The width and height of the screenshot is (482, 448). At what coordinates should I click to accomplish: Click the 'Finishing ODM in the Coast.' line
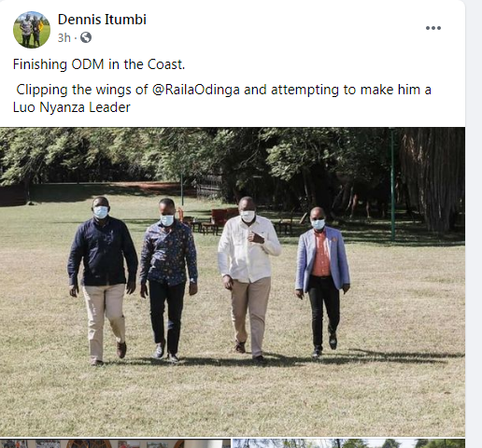pos(99,64)
